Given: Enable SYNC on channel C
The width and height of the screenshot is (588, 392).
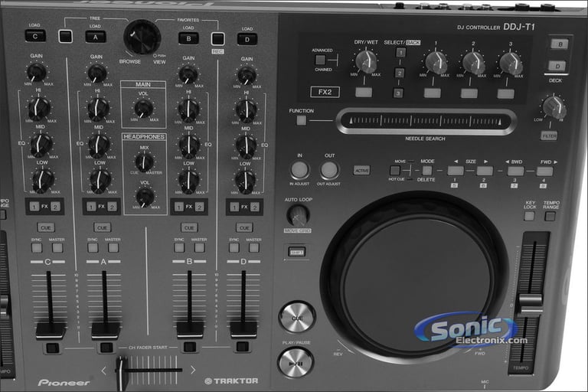Looking at the screenshot, I should coord(37,247).
